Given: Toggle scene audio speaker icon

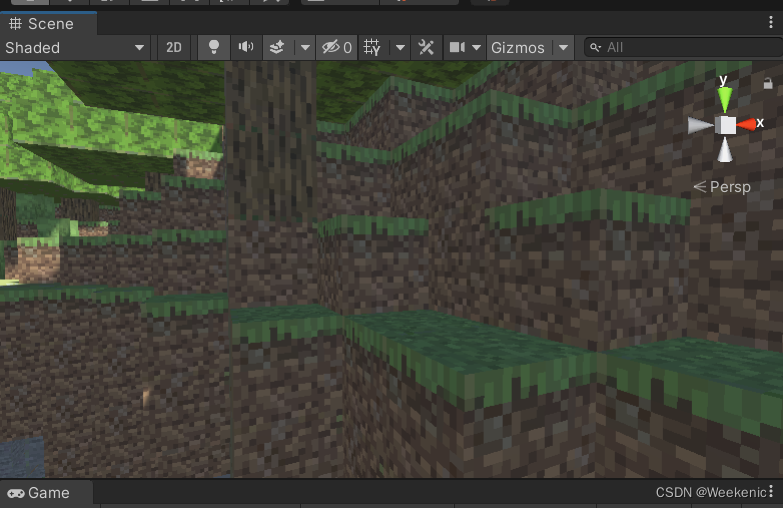Looking at the screenshot, I should coord(246,47).
